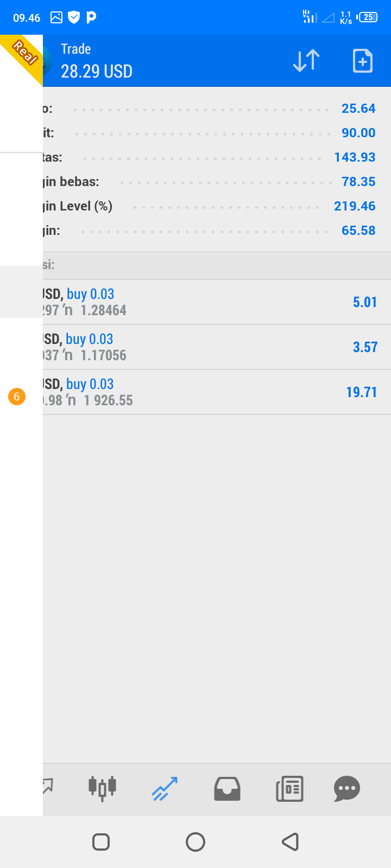391x868 pixels.
Task: Open the chat messages tab
Action: [347, 788]
